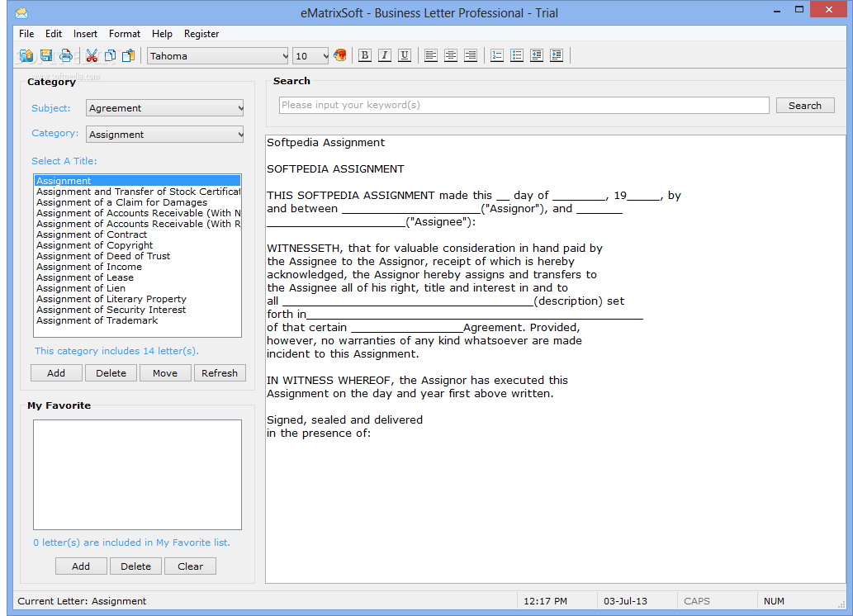Align text left
This screenshot has width=853, height=616.
[431, 55]
